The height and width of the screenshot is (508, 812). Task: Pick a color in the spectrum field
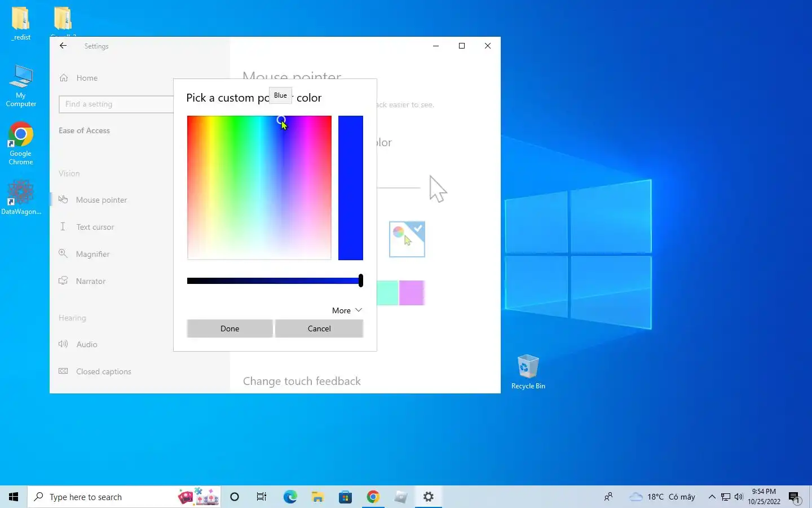[x=259, y=187]
